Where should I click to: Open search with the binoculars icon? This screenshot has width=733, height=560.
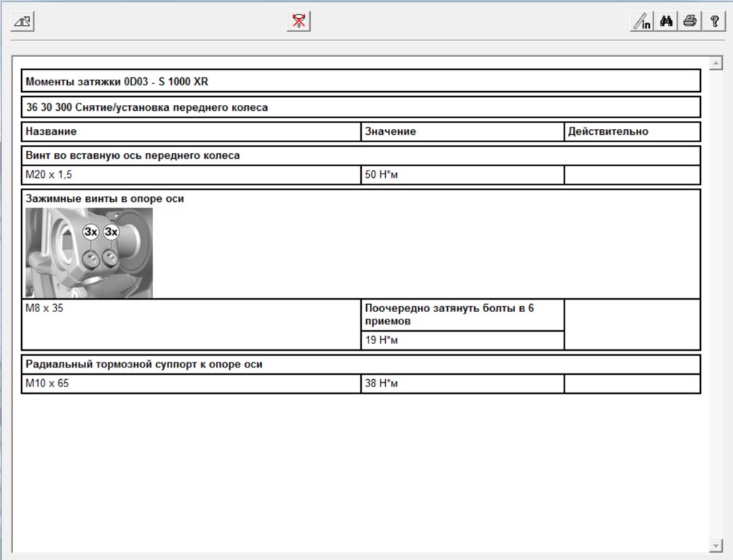[666, 21]
